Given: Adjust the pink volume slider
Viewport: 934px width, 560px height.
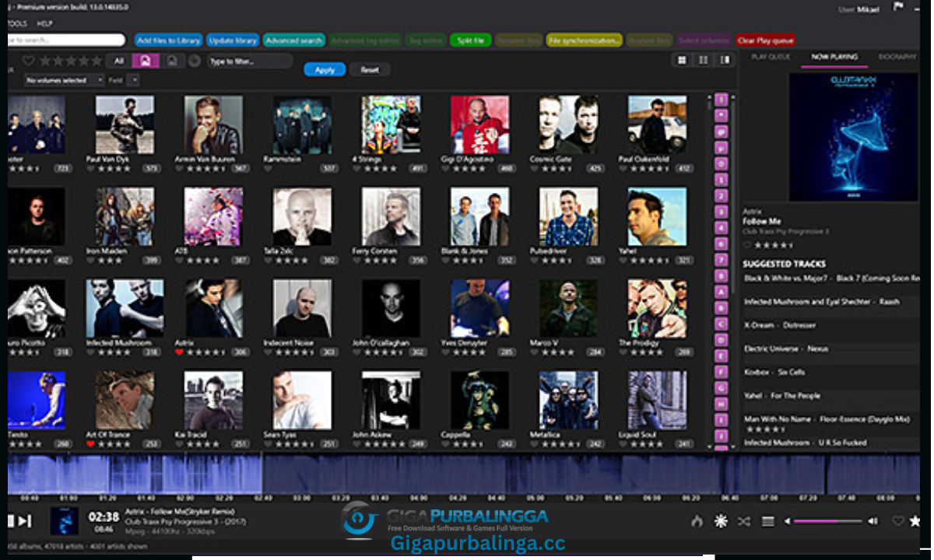Looking at the screenshot, I should (x=827, y=521).
